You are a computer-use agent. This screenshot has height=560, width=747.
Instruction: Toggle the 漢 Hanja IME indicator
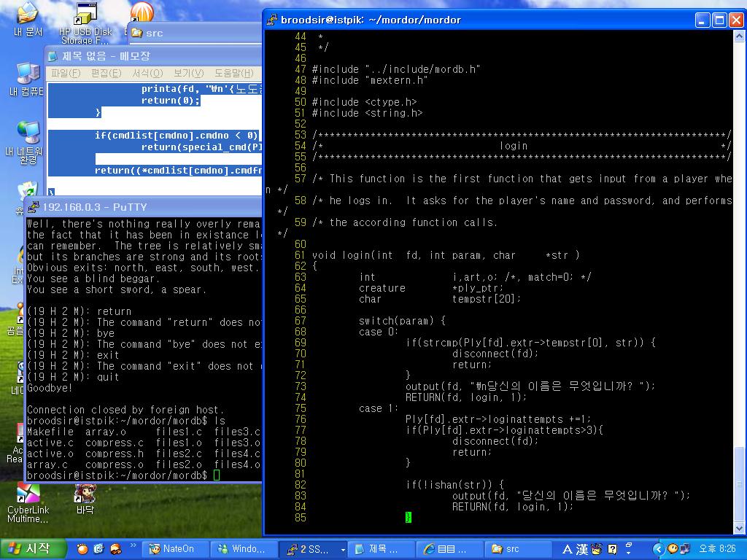582,549
